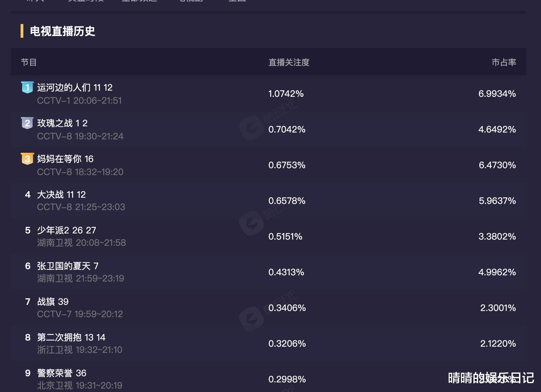Select attention value 0.3206%

pos(287,344)
